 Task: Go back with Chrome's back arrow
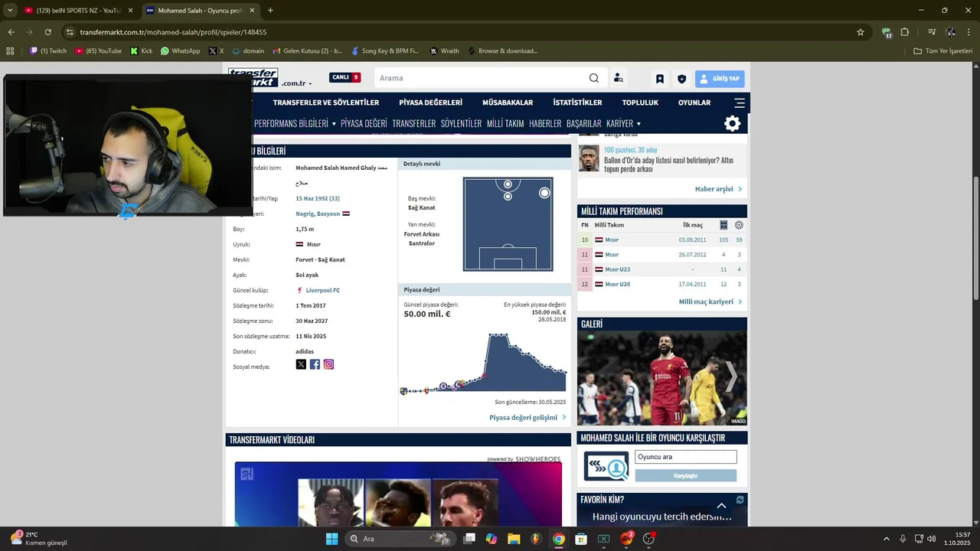tap(11, 32)
